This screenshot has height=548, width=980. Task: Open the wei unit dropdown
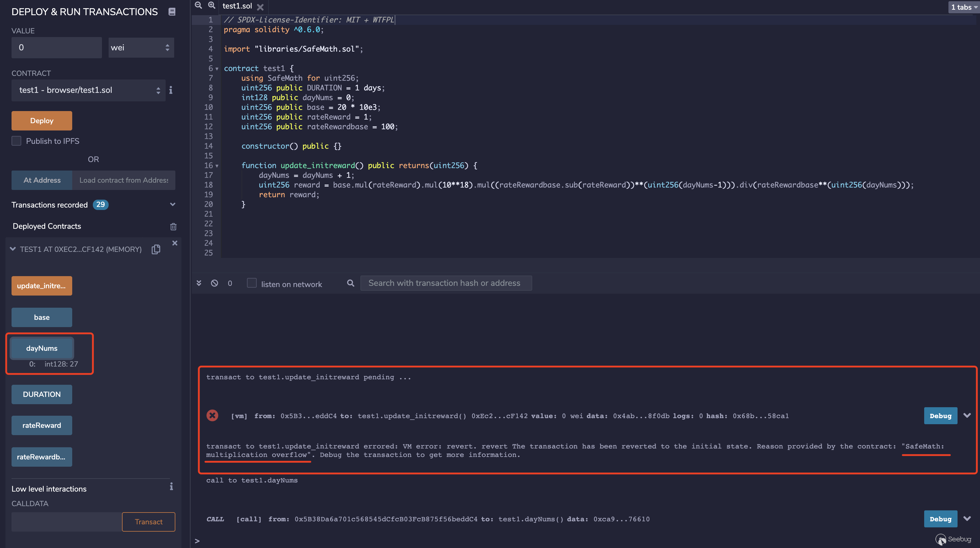coord(141,48)
